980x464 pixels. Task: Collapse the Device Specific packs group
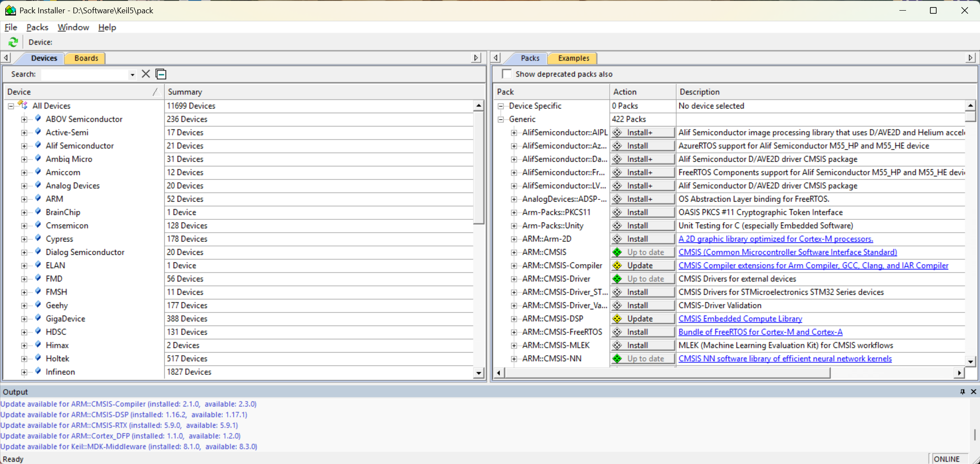tap(501, 106)
